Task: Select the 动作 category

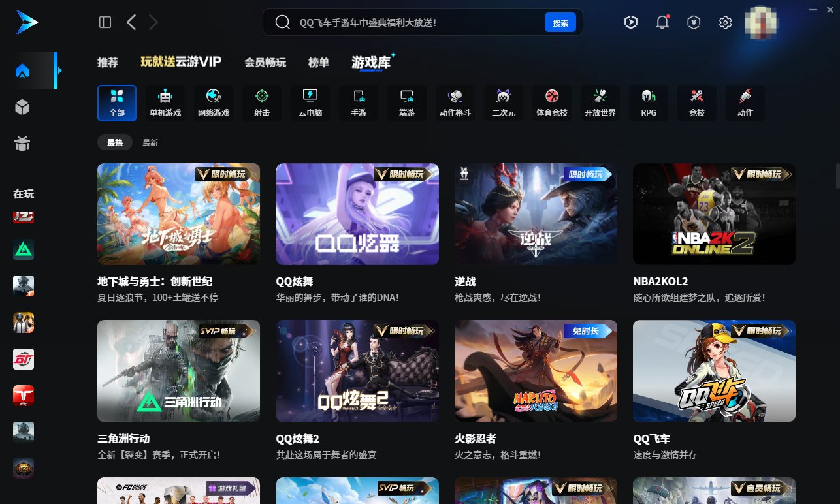Action: pyautogui.click(x=745, y=103)
